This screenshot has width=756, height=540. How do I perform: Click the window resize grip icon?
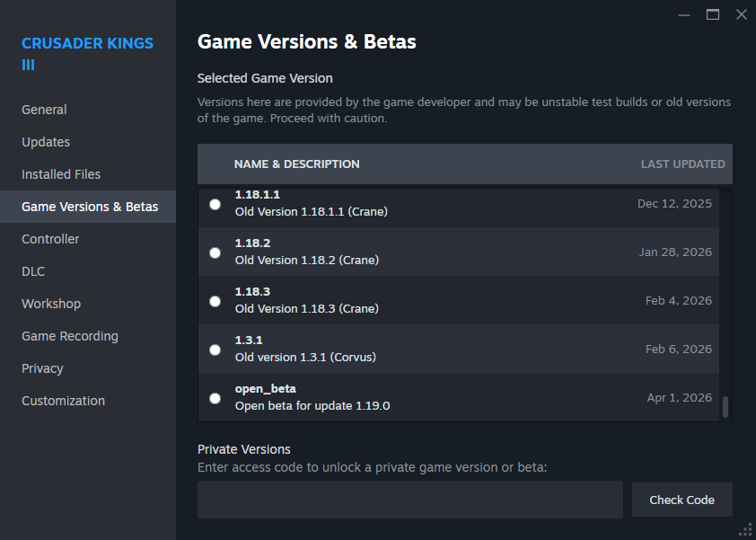tap(746, 530)
